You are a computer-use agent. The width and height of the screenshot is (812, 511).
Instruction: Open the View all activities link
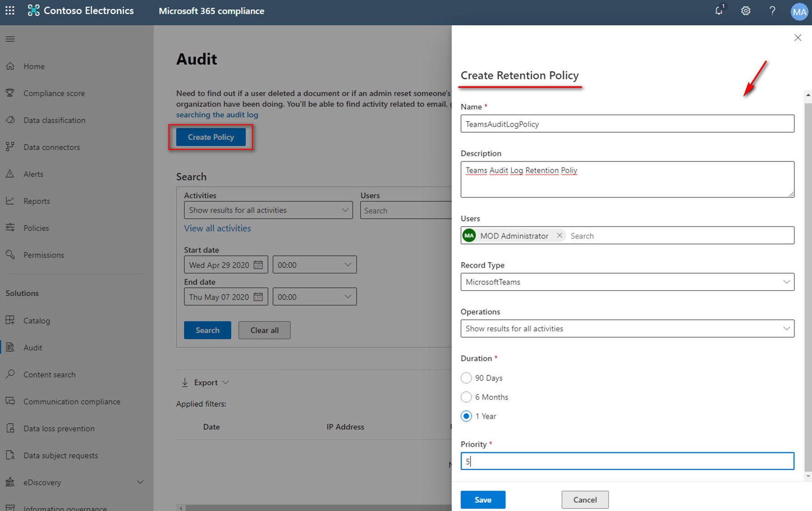point(217,228)
